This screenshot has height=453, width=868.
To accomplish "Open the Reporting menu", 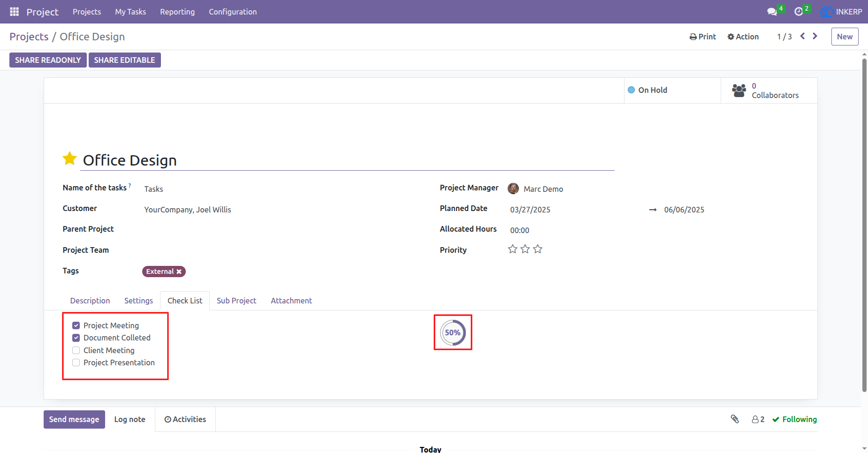I will tap(177, 12).
